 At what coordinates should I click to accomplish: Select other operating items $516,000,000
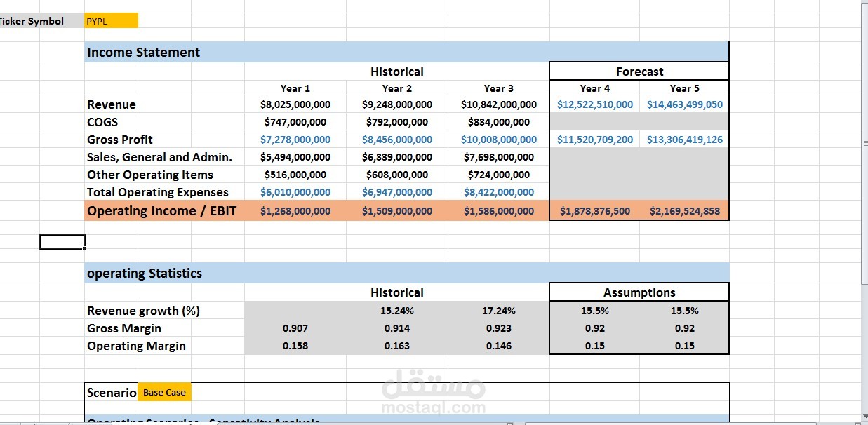click(295, 175)
